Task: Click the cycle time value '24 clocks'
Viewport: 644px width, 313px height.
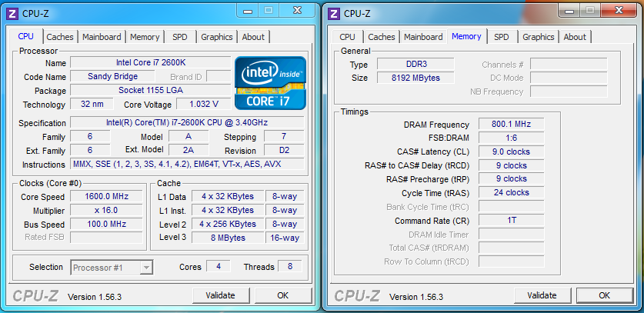Action: pyautogui.click(x=512, y=193)
